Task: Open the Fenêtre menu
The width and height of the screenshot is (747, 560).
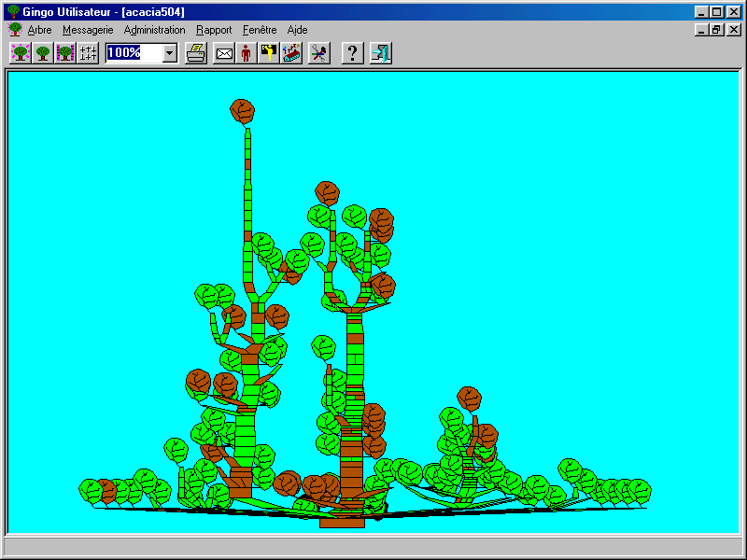Action: pos(260,30)
